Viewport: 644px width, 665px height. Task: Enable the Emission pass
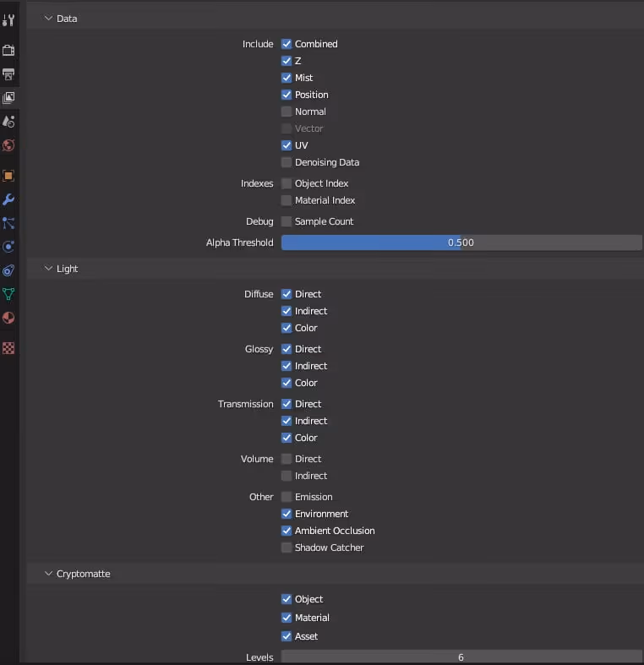[287, 497]
